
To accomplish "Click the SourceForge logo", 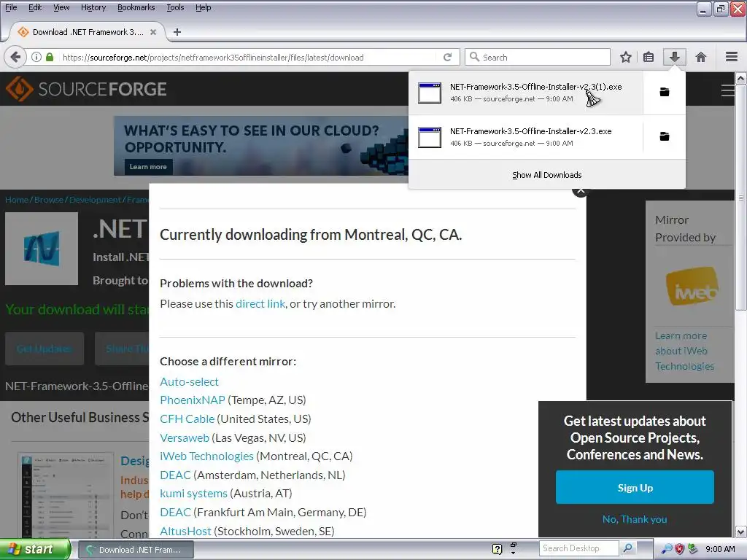I will click(86, 89).
